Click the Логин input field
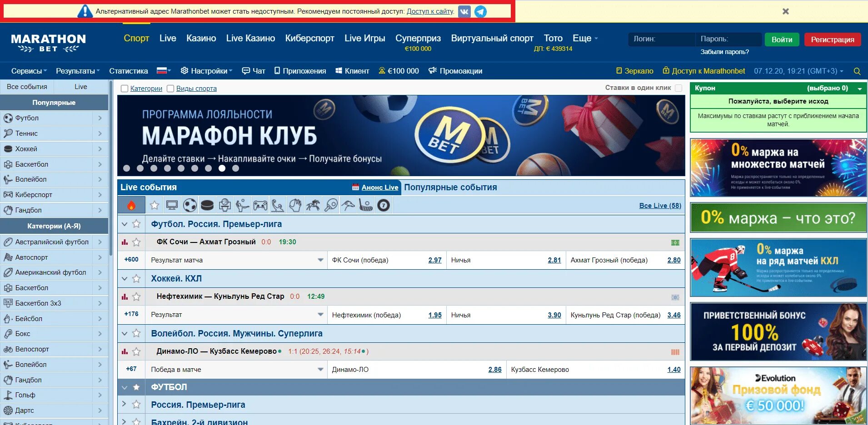868x425 pixels. (661, 39)
